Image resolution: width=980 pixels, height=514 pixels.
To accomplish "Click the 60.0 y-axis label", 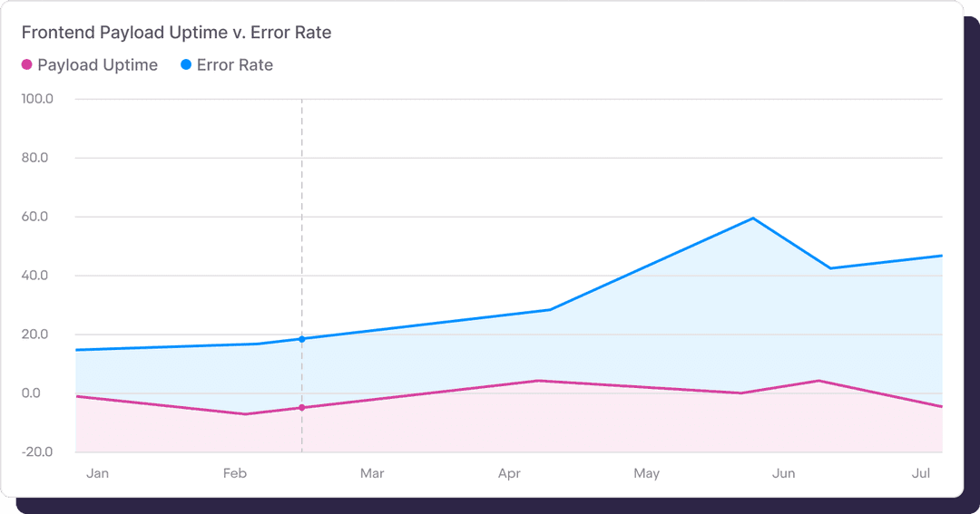I will (x=37, y=217).
